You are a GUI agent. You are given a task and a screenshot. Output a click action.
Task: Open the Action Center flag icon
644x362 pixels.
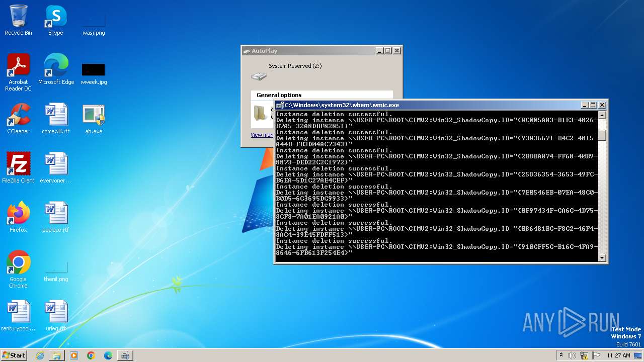tap(596, 355)
